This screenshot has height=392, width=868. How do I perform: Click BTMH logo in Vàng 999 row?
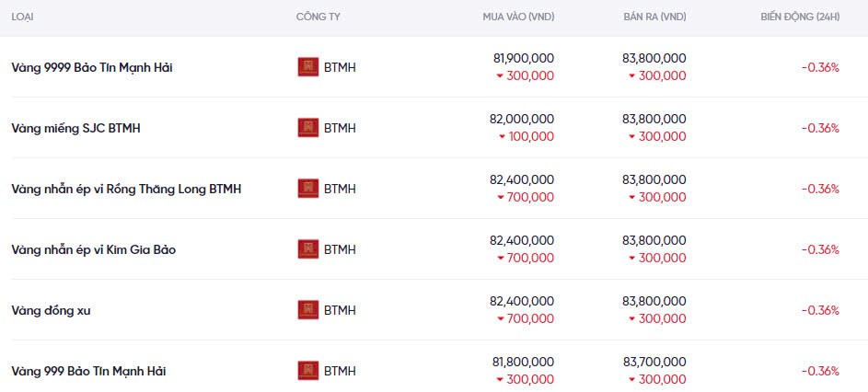tap(308, 371)
